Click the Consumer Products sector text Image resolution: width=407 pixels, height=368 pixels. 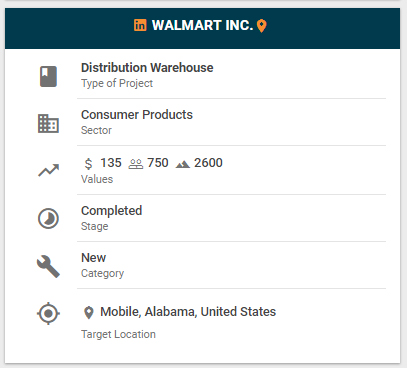[x=137, y=115]
